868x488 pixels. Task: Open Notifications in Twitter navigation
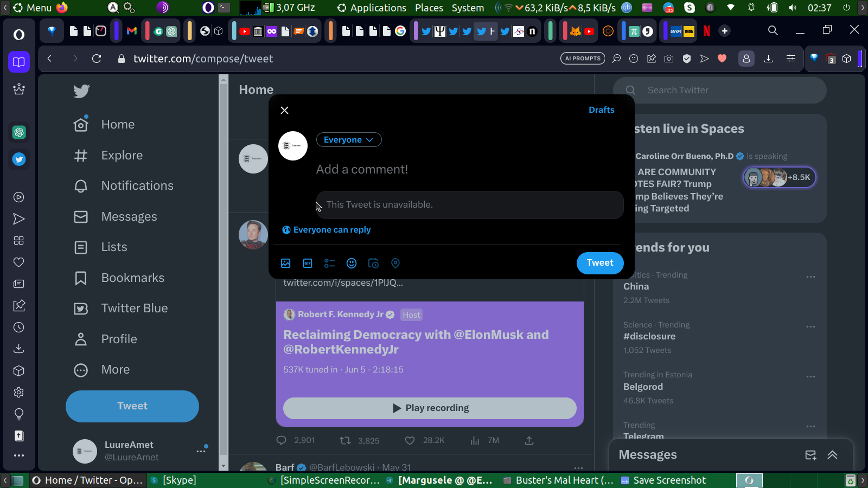click(x=124, y=186)
